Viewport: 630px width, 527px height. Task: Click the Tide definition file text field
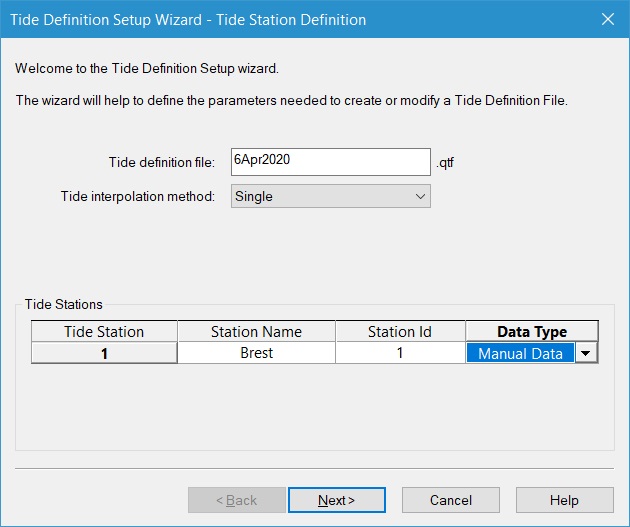point(330,161)
